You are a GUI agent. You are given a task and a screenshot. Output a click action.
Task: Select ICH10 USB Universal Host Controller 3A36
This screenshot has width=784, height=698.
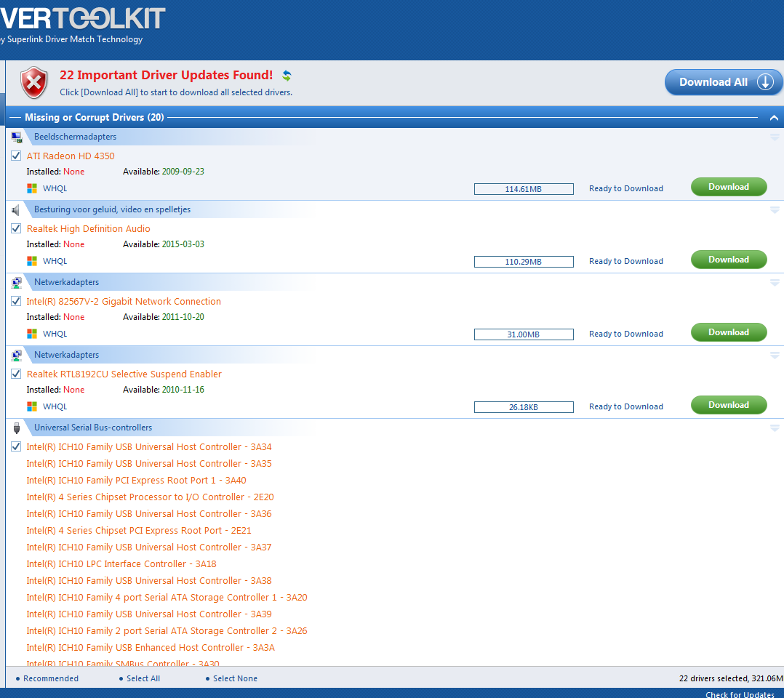[x=149, y=513]
